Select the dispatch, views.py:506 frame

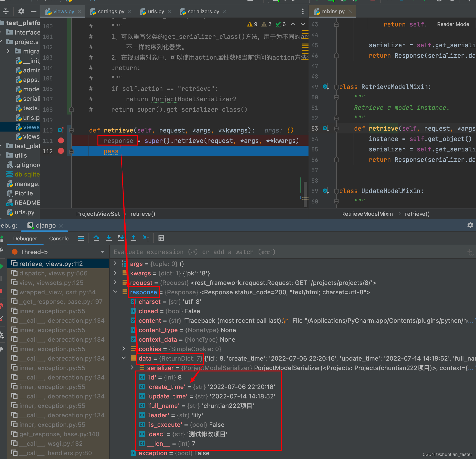click(58, 273)
